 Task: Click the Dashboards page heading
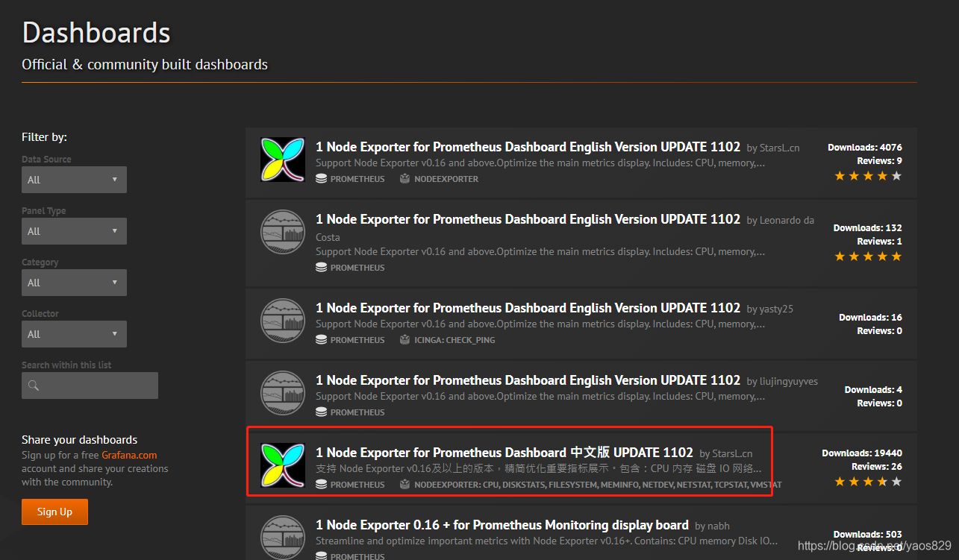click(x=96, y=33)
